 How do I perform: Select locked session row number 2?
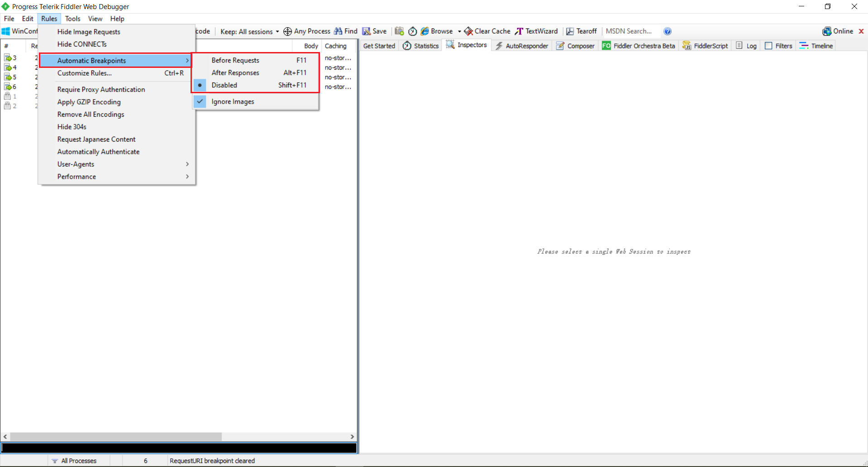click(x=10, y=106)
